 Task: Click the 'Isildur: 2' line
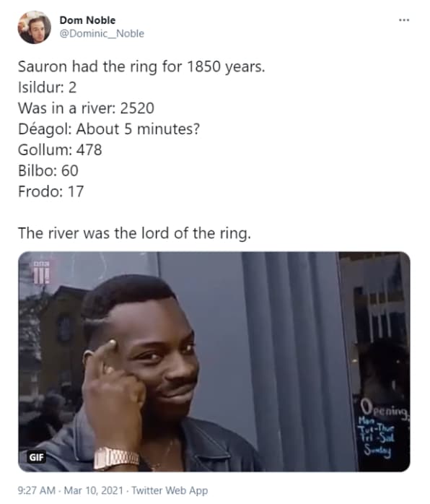(x=47, y=87)
